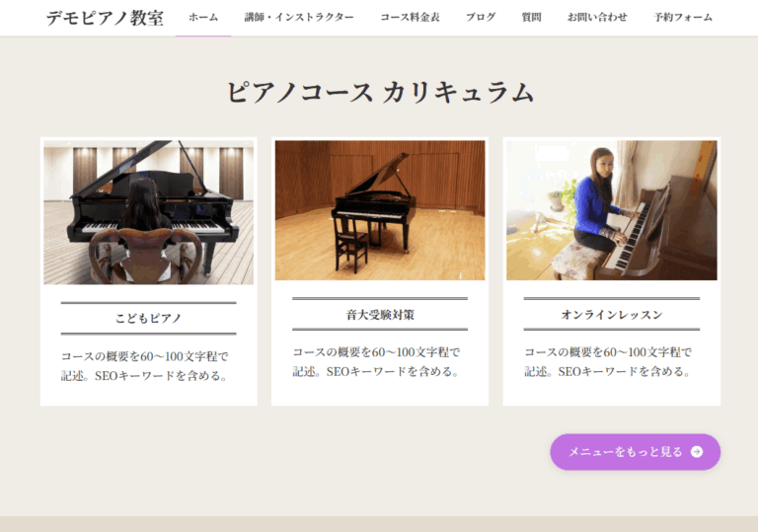758x532 pixels.
Task: Click the 音大受験対策 course description text
Action: [x=376, y=362]
